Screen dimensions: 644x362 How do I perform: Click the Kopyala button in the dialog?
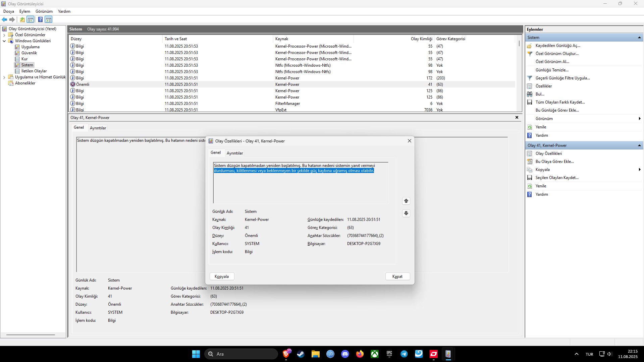pyautogui.click(x=222, y=277)
